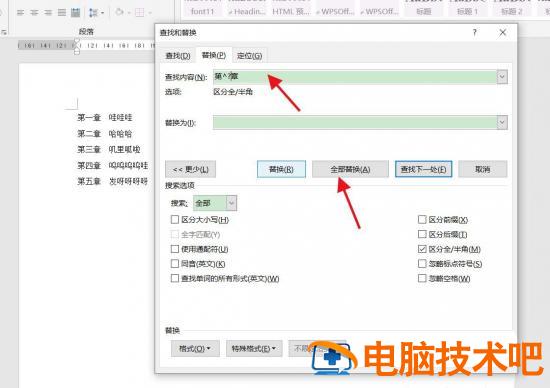Screen dimensions: 550x388
Task: Close the Find and Replace dialog
Action: pyautogui.click(x=502, y=33)
